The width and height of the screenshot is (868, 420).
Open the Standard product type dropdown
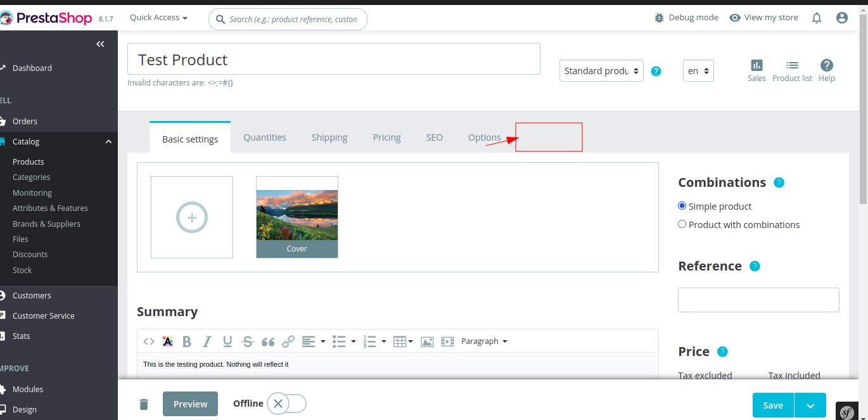[601, 71]
